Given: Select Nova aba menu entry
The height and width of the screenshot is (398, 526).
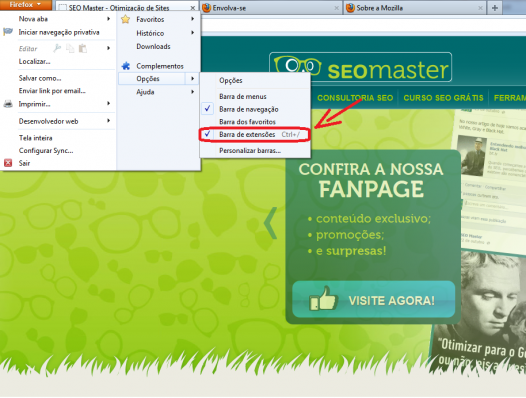Looking at the screenshot, I should (x=33, y=19).
